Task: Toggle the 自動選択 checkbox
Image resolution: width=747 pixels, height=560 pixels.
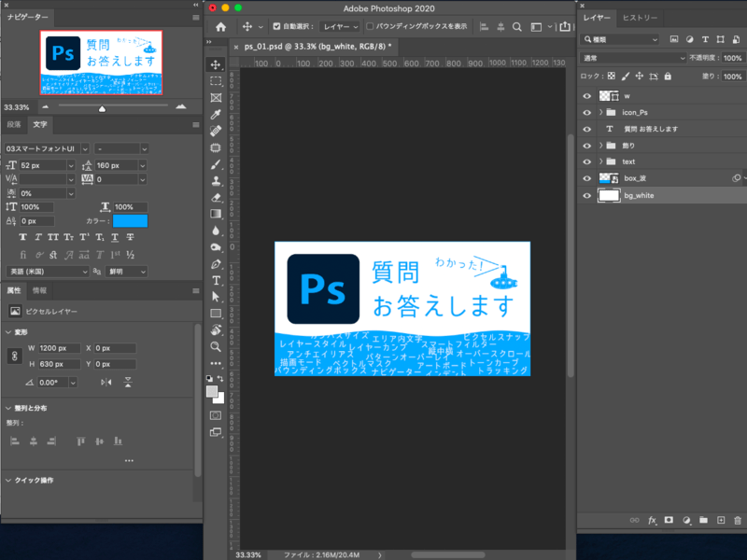Action: (x=275, y=27)
